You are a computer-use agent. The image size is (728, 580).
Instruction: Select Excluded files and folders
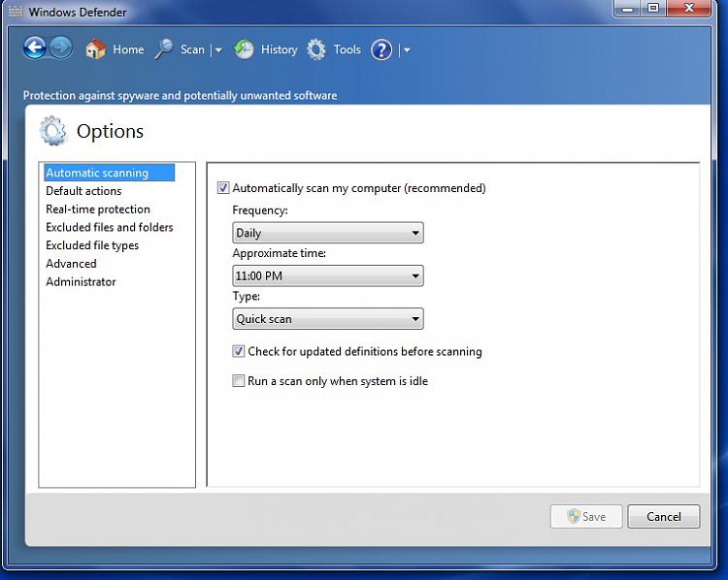[x=109, y=227]
